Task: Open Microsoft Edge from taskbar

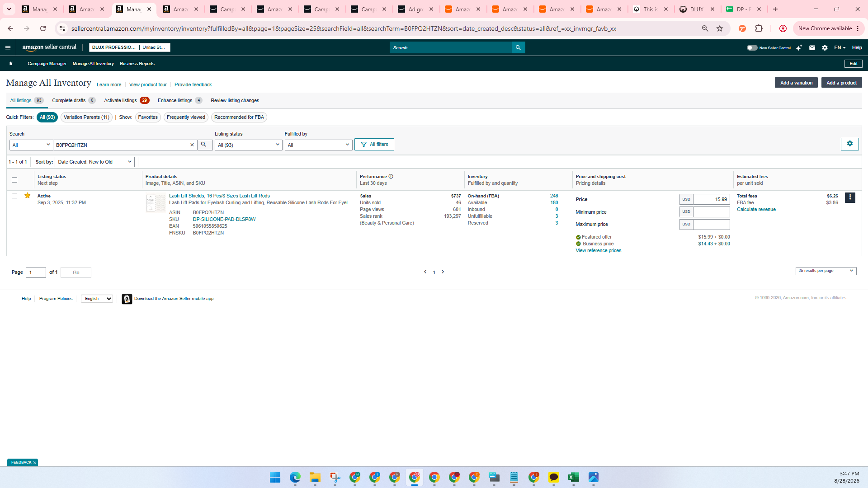Action: (295, 477)
